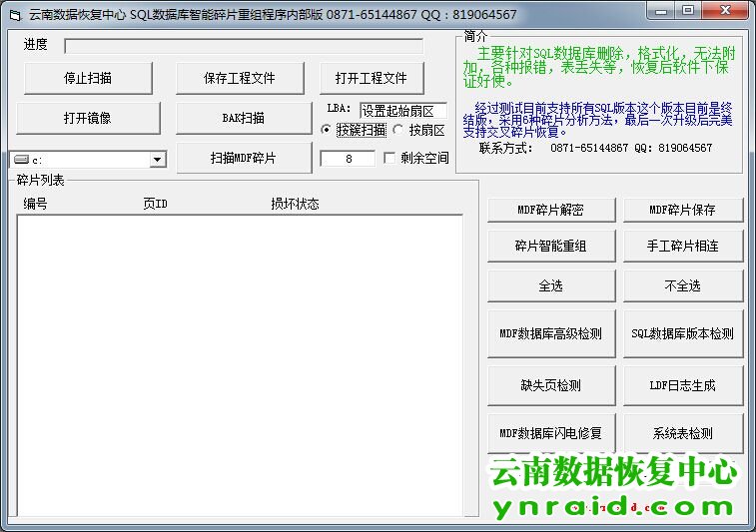The width and height of the screenshot is (756, 532).
Task: Click the 停止扫描 button
Action: 88,78
